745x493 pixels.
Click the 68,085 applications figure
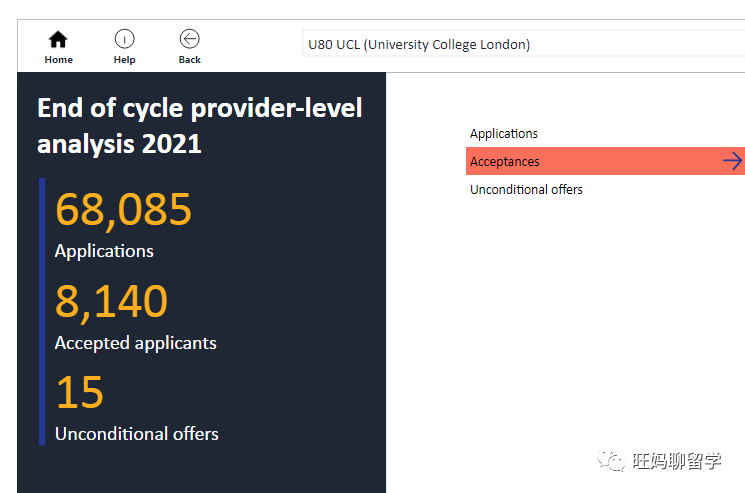123,210
